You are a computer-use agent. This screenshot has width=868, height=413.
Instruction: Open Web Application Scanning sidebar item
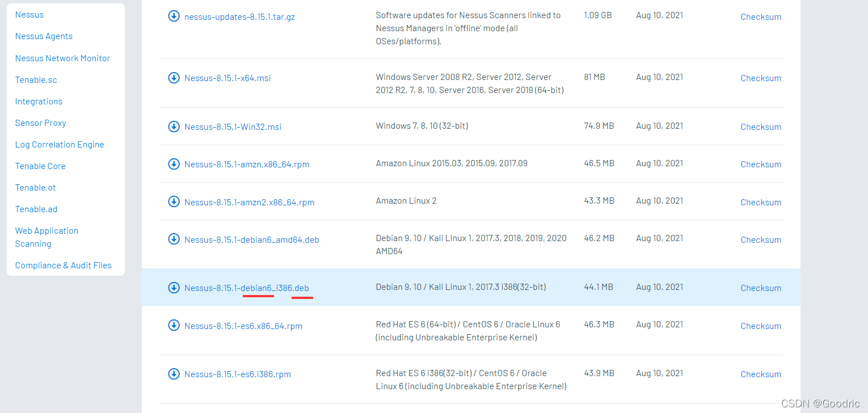[47, 237]
